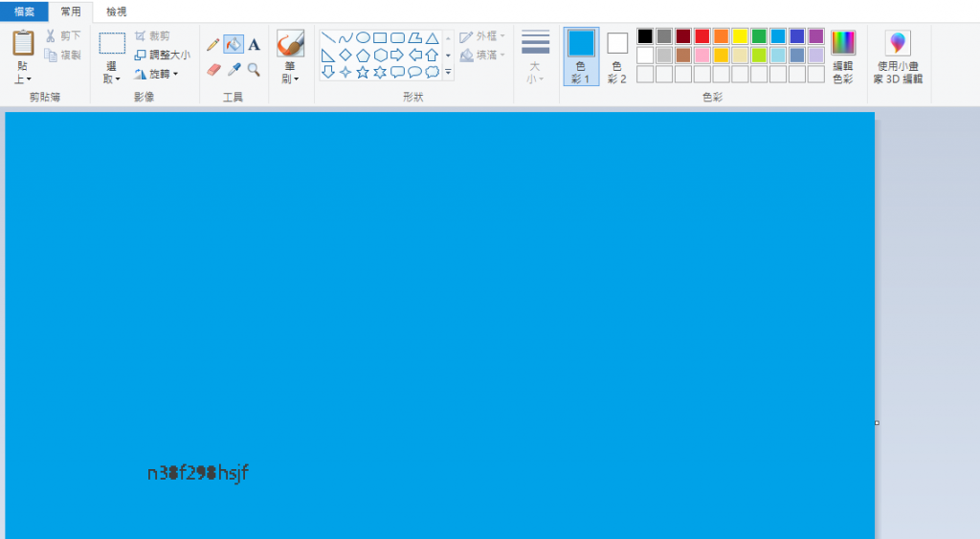Choose the Hexagon shape
Screen dimensions: 980x539
pyautogui.click(x=380, y=55)
